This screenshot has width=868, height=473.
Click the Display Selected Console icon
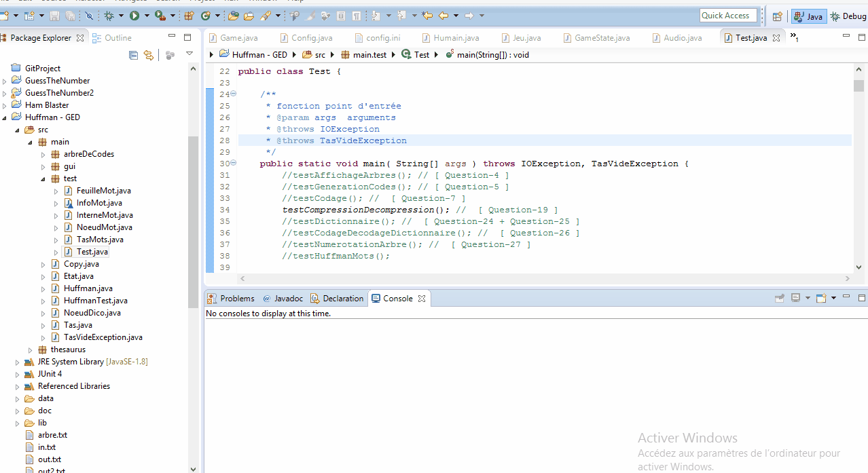pyautogui.click(x=795, y=298)
